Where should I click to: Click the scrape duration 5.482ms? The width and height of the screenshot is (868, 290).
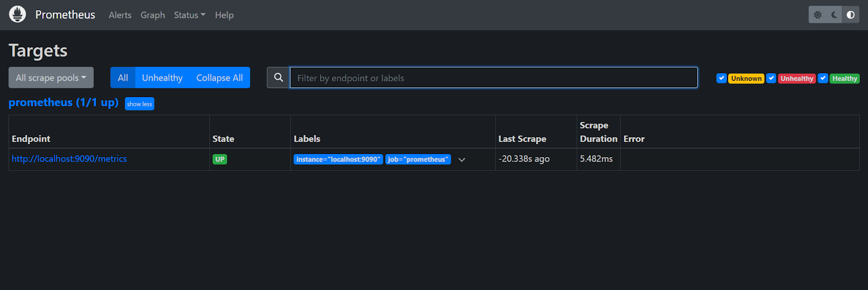[596, 159]
